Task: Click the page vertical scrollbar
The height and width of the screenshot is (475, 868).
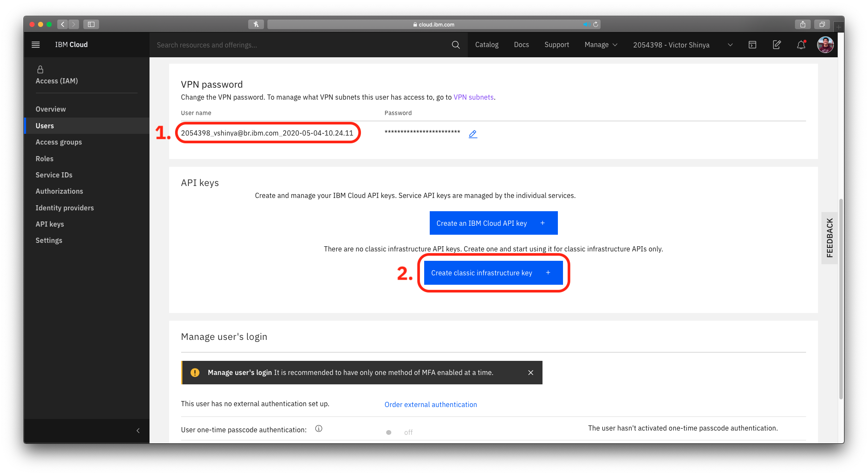Action: (841, 299)
